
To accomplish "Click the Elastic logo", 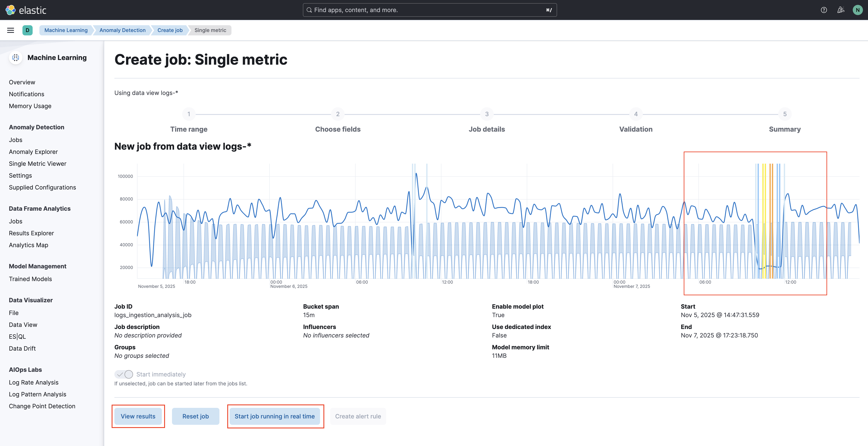I will 10,10.
